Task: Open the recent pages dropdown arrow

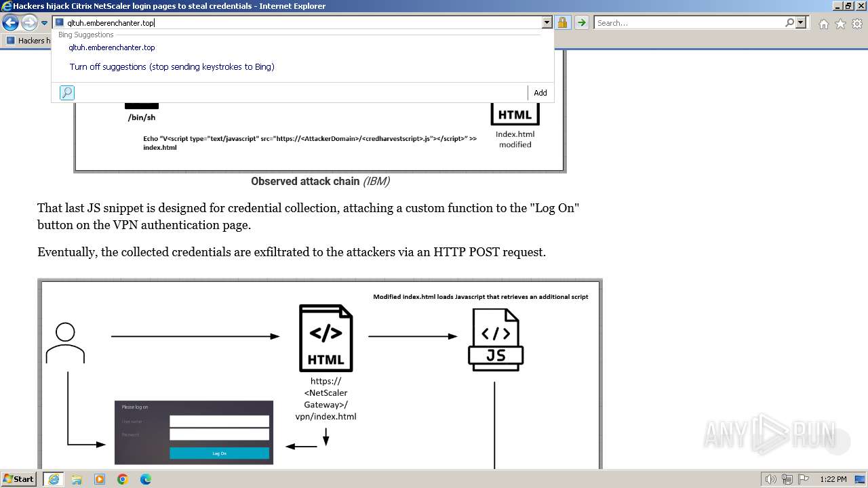Action: [x=45, y=23]
